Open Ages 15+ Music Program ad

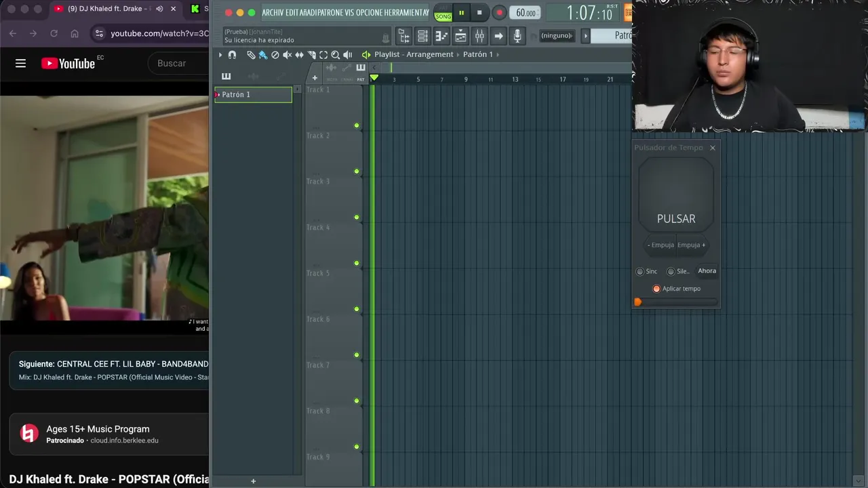click(x=98, y=429)
